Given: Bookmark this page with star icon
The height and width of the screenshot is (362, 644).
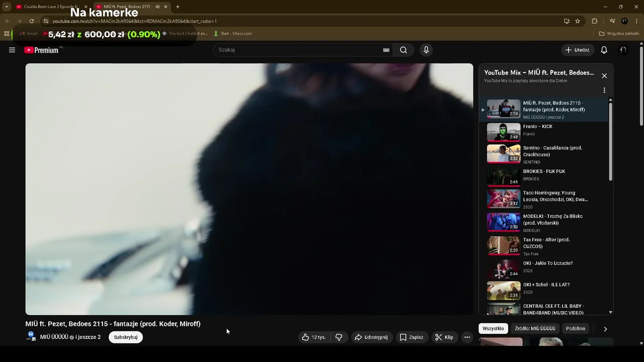Looking at the screenshot, I should [x=578, y=21].
